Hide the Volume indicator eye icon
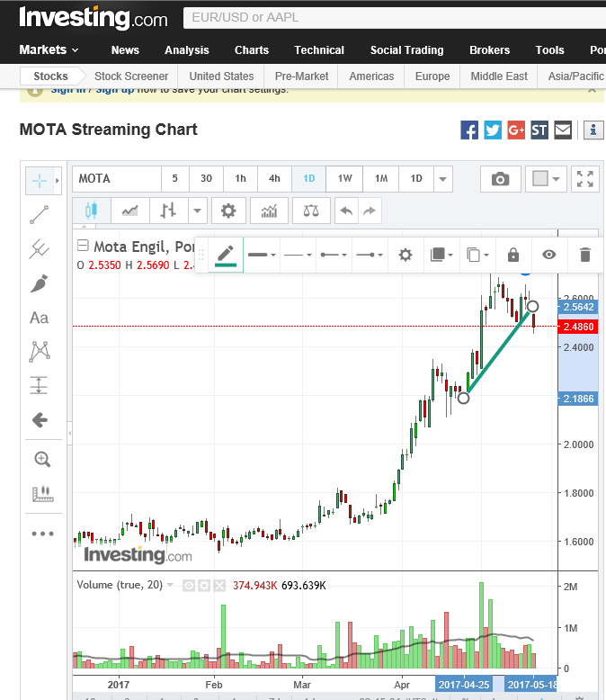Viewport: 606px width, 700px height. coord(189,585)
